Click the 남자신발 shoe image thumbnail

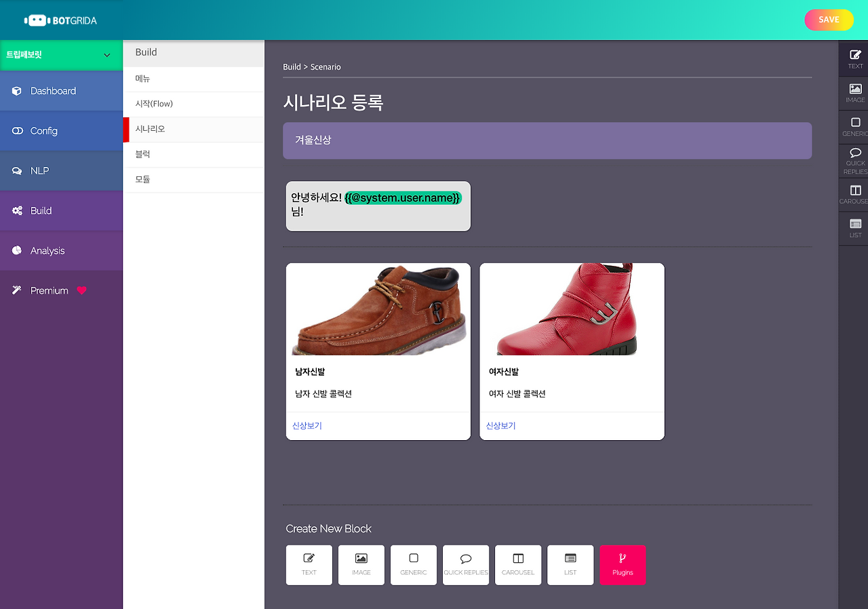pos(378,310)
